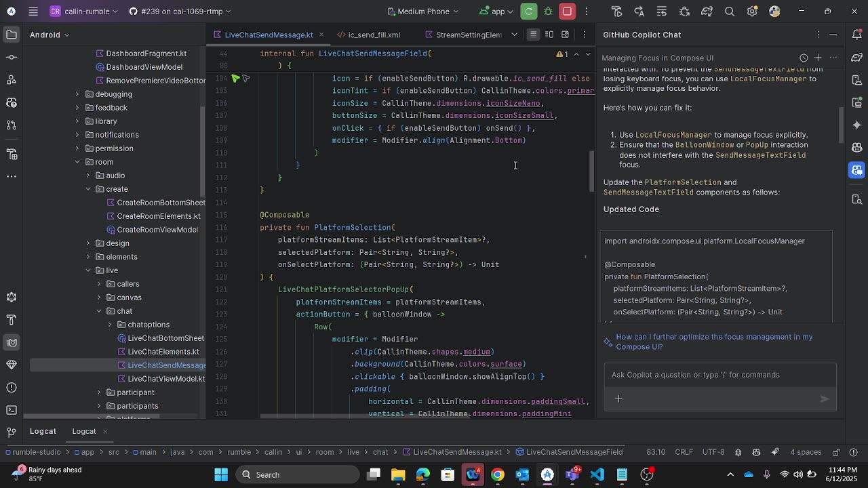Start new Copilot conversation plus icon
The width and height of the screenshot is (868, 488).
click(818, 58)
